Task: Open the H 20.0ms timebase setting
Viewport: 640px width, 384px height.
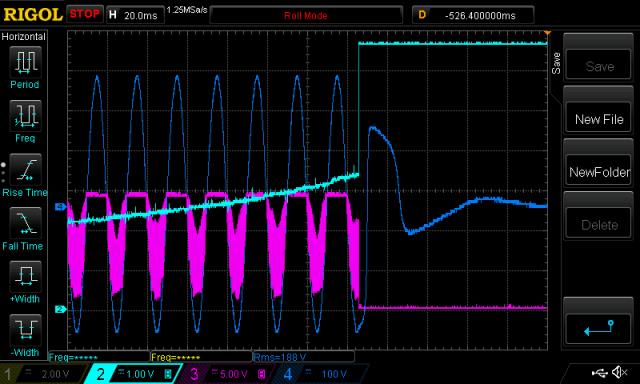Action: pyautogui.click(x=136, y=16)
